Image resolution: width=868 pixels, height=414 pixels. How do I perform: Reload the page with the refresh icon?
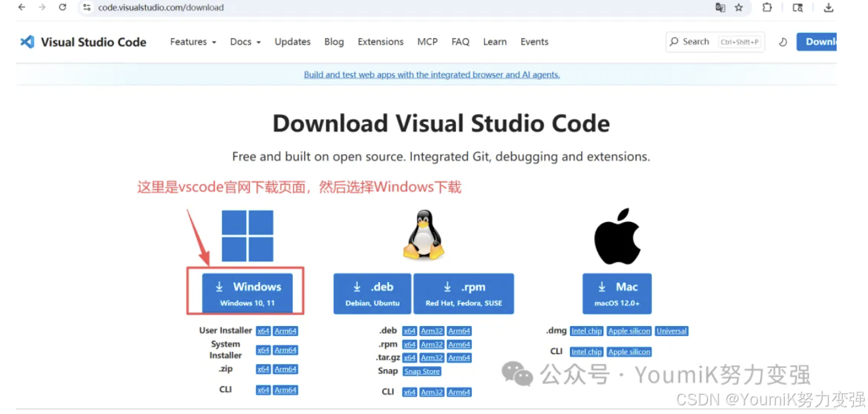pos(63,7)
